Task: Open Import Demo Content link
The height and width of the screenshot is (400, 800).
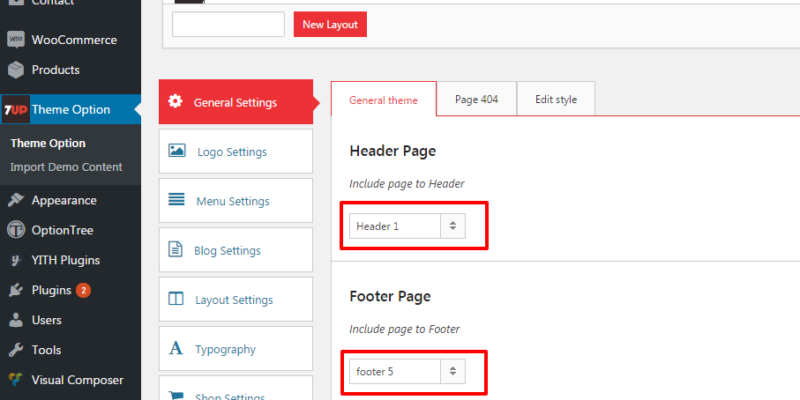Action: (x=66, y=167)
